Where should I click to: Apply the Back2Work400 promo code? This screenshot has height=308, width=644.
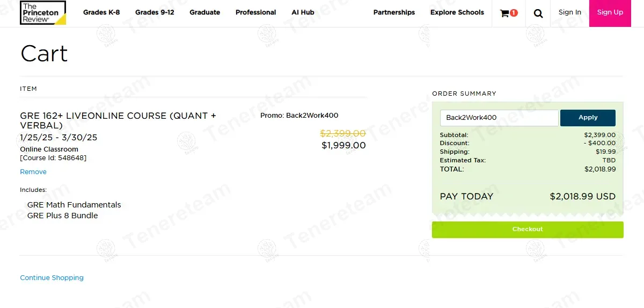[588, 118]
